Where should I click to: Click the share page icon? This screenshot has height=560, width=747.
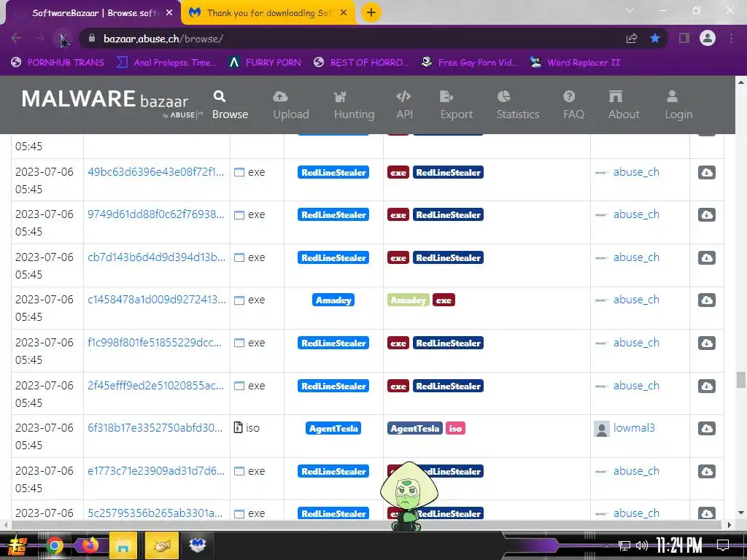(x=632, y=38)
